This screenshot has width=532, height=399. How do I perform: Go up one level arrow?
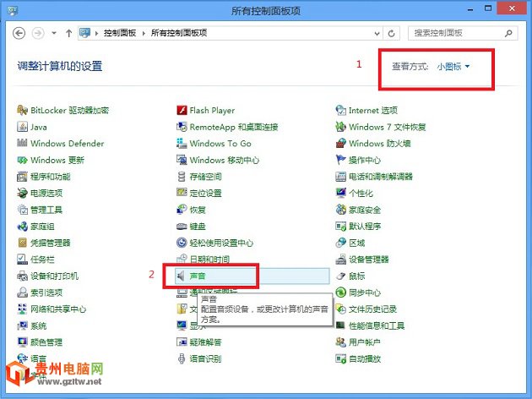coord(69,33)
